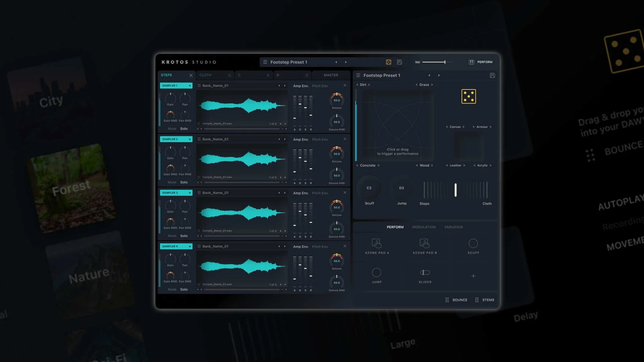The image size is (644, 362).
Task: Switch to the CLOTH layer tab
Action: point(205,75)
